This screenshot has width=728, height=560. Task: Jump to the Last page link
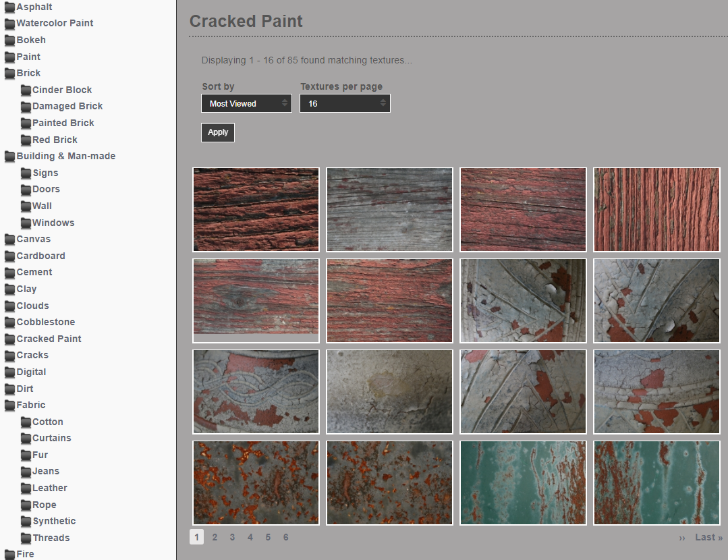coord(708,537)
